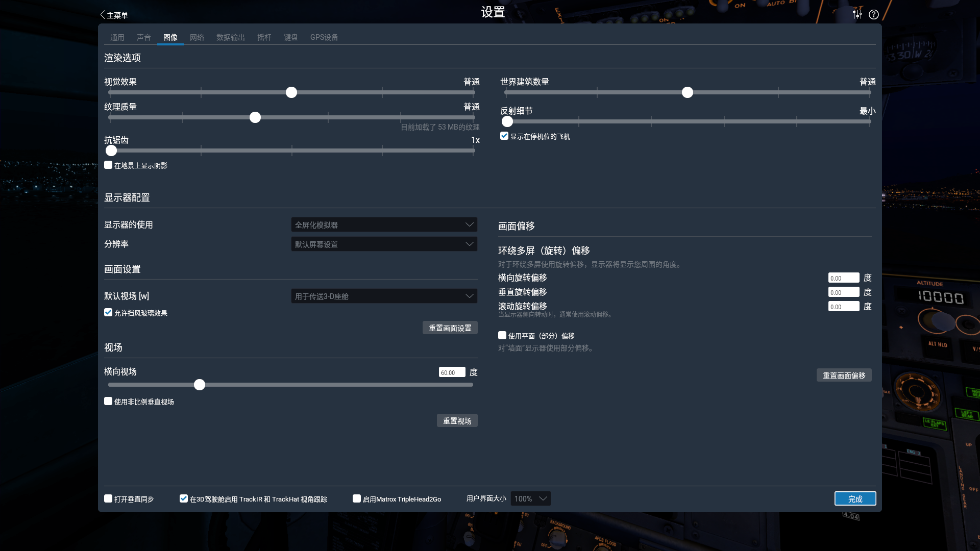Click the settings adjustment icon top right

tap(857, 14)
